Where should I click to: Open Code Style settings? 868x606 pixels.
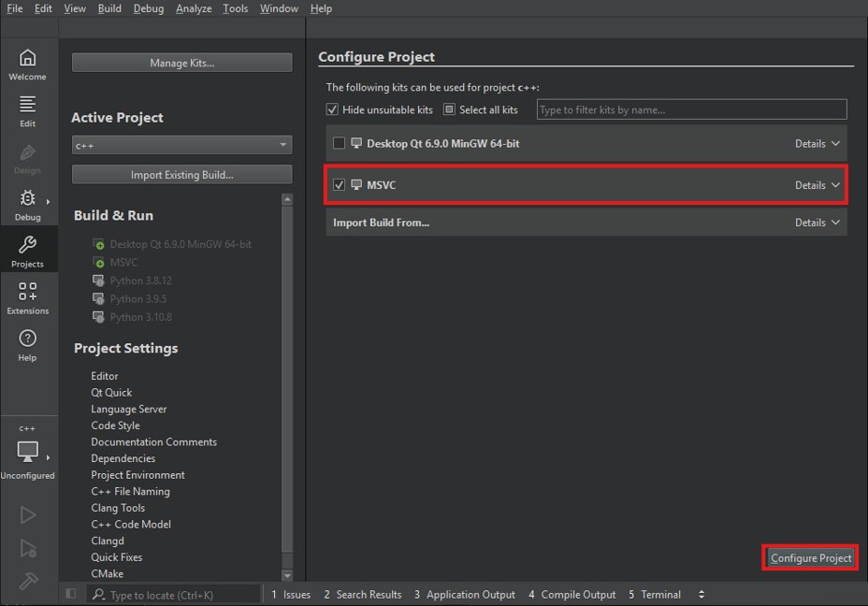[115, 426]
